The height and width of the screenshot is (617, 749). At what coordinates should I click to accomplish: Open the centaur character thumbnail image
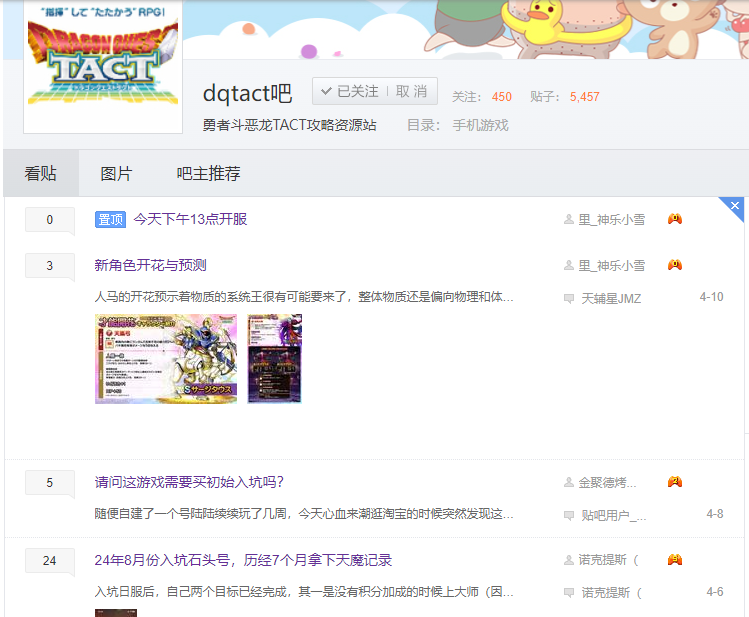tap(166, 359)
